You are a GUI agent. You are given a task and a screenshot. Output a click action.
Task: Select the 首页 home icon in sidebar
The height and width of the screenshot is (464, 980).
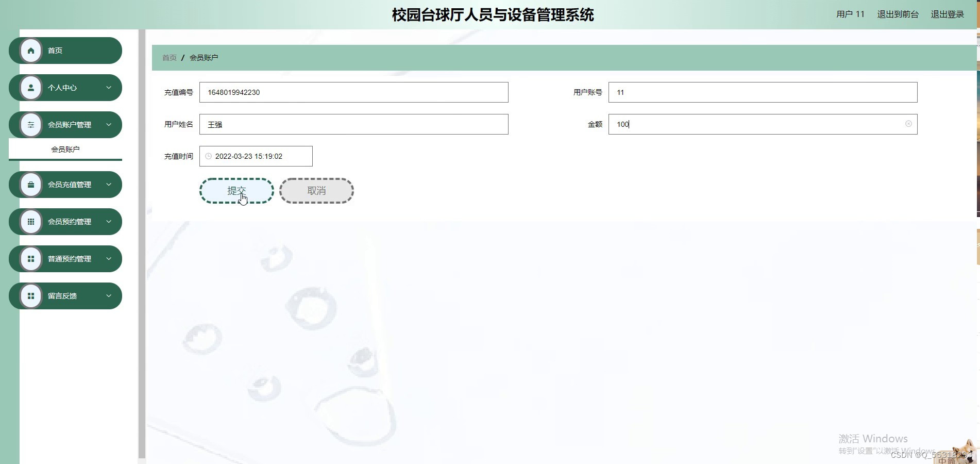click(30, 50)
